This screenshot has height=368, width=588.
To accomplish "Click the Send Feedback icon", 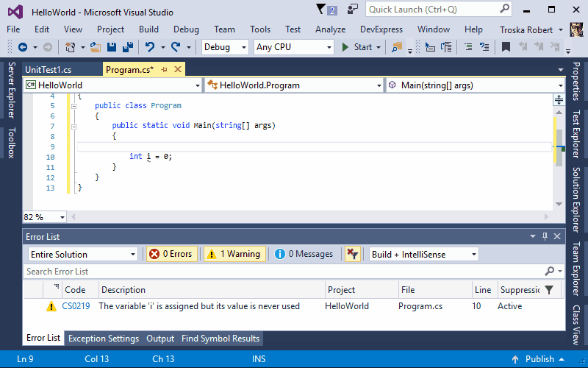I will 352,10.
